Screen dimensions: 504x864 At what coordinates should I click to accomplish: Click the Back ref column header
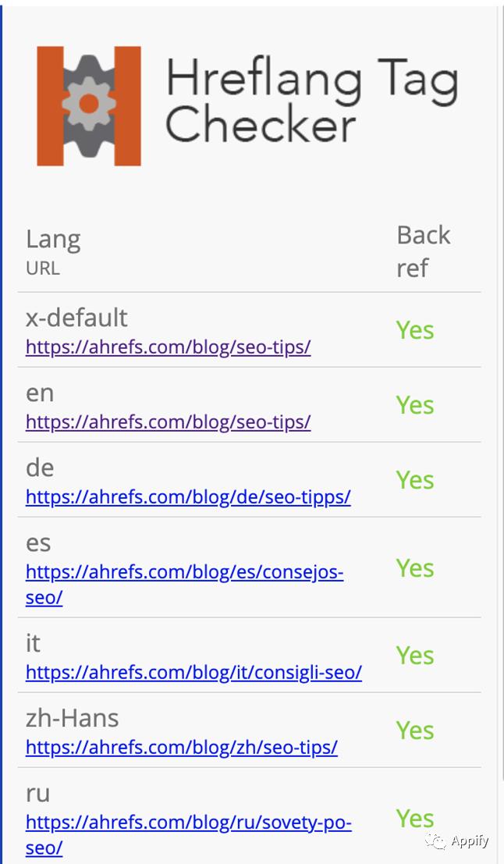pyautogui.click(x=423, y=251)
